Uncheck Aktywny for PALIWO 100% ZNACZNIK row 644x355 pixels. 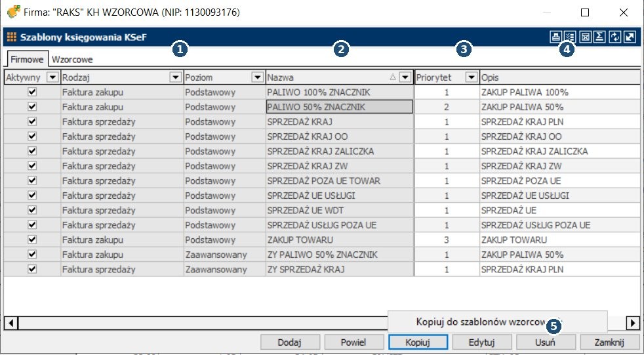pos(31,93)
